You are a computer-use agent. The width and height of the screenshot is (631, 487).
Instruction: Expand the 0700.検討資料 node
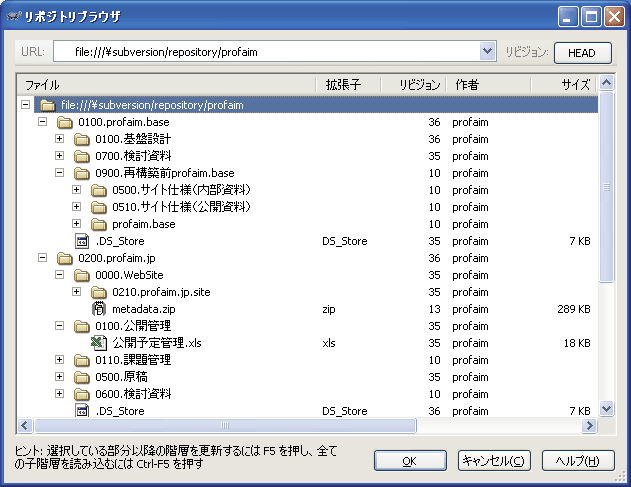[59, 155]
